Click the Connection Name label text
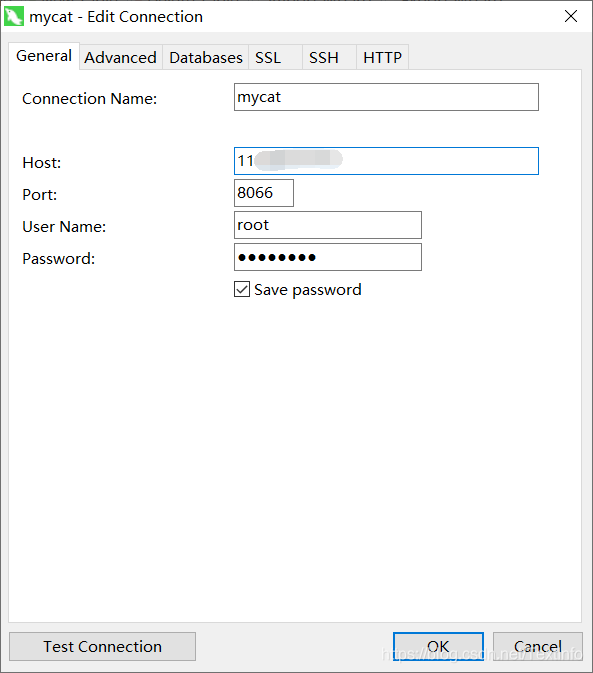 (x=90, y=99)
